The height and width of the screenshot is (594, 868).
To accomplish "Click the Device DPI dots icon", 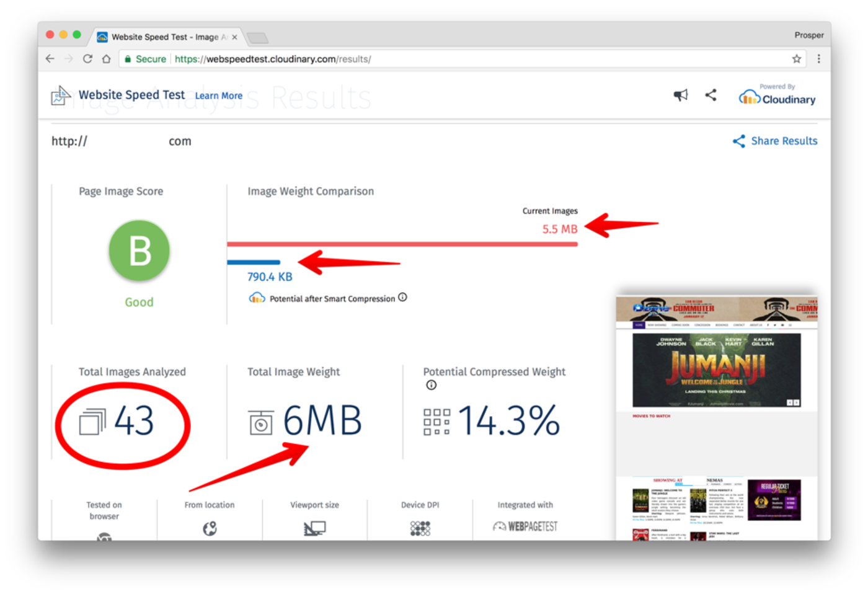I will [x=420, y=528].
